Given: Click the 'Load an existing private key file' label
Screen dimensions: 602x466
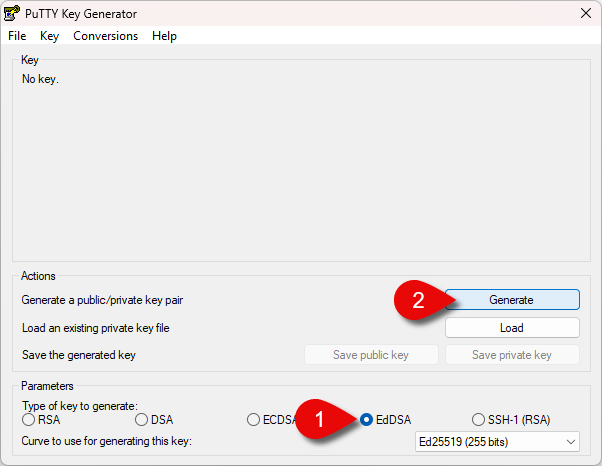Looking at the screenshot, I should click(x=96, y=328).
